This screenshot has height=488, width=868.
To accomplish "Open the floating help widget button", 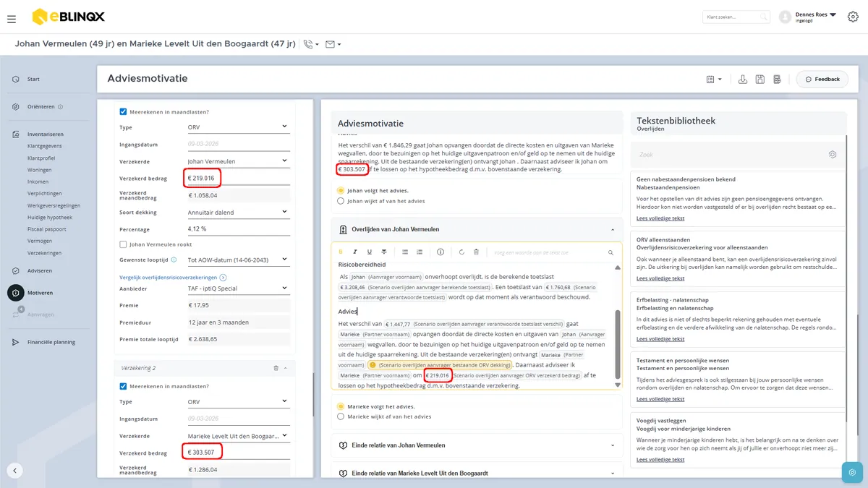I will (x=852, y=472).
